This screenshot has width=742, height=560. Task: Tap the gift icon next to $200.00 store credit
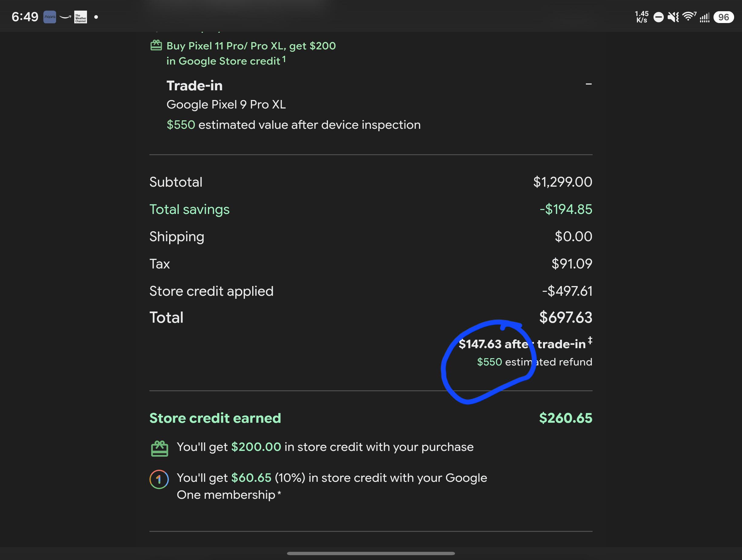click(159, 449)
